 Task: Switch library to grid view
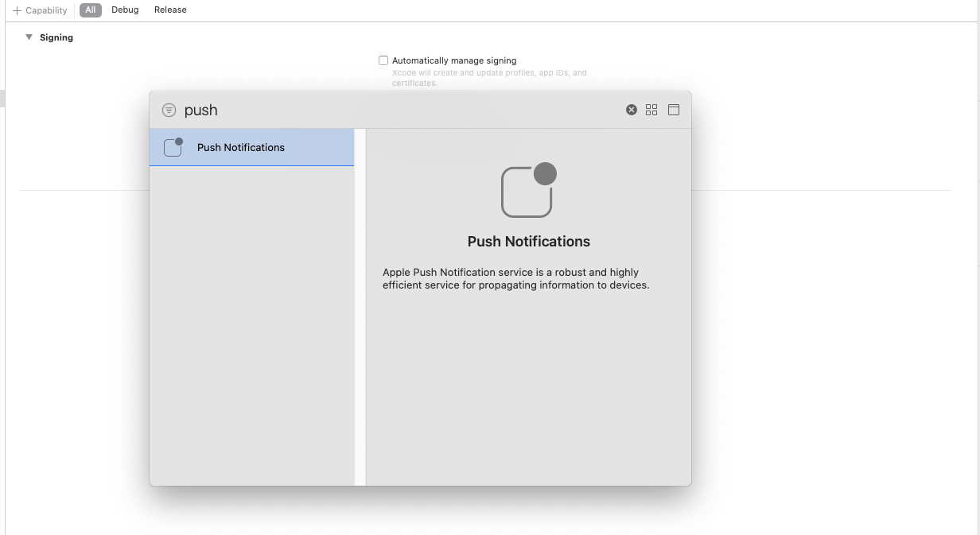tap(651, 110)
